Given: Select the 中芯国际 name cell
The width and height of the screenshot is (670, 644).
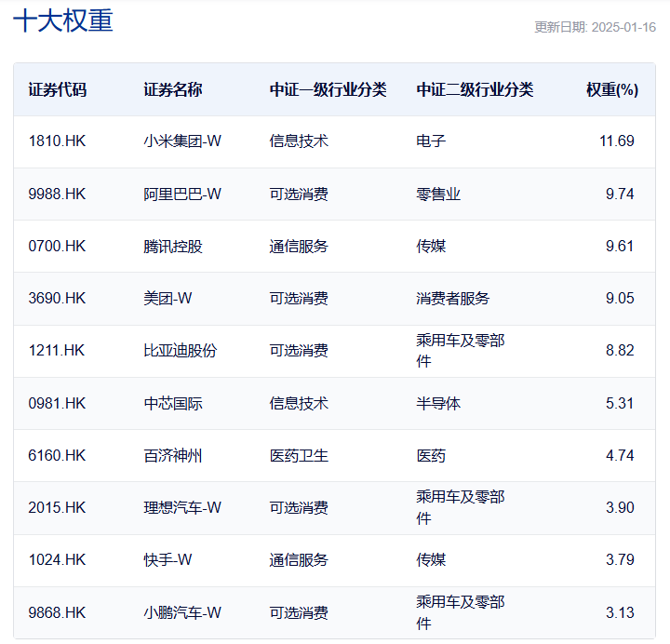Looking at the screenshot, I should pyautogui.click(x=173, y=403).
